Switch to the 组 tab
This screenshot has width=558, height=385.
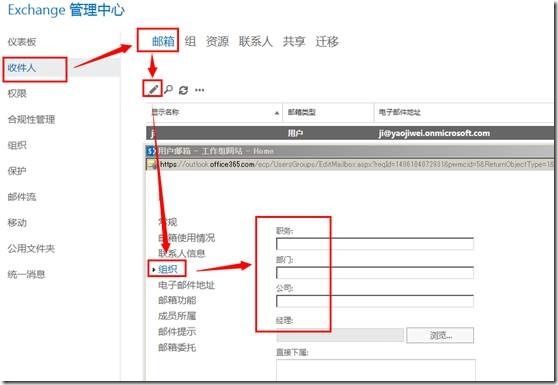[190, 41]
